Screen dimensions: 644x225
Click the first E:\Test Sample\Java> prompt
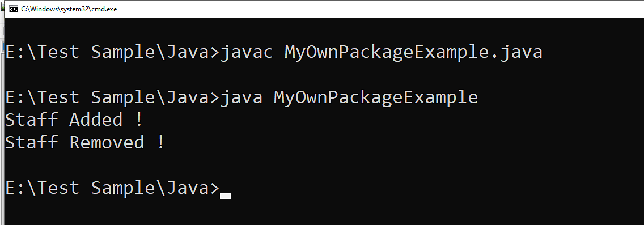[113, 52]
